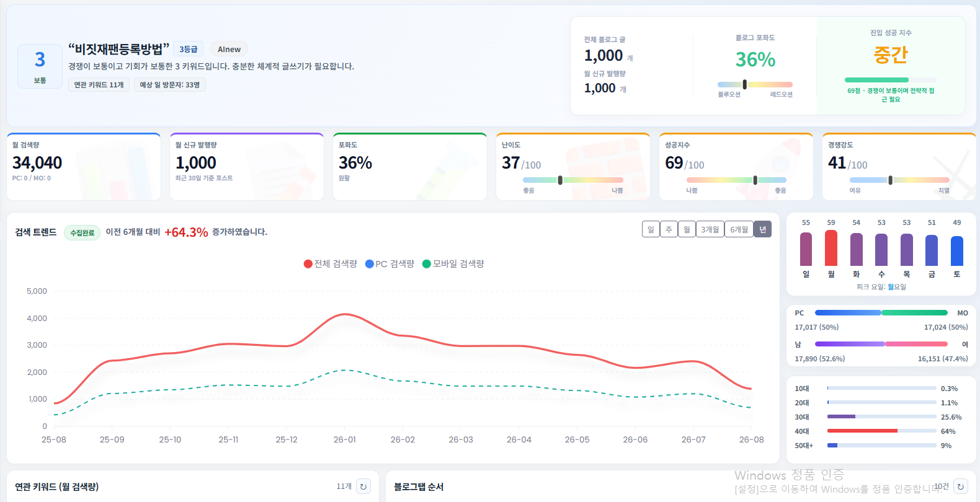This screenshot has height=502, width=980.
Task: Click the 연관 키워드 11개 tag
Action: (x=99, y=85)
